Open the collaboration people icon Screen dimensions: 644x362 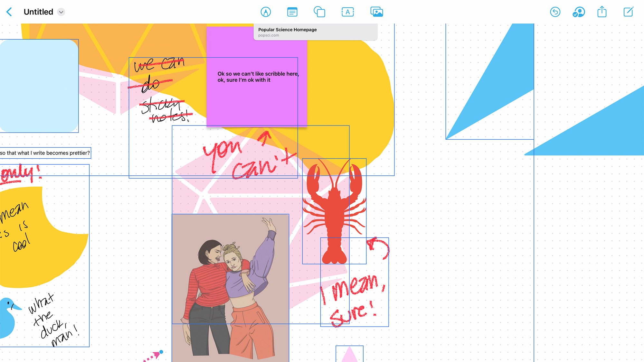(579, 12)
